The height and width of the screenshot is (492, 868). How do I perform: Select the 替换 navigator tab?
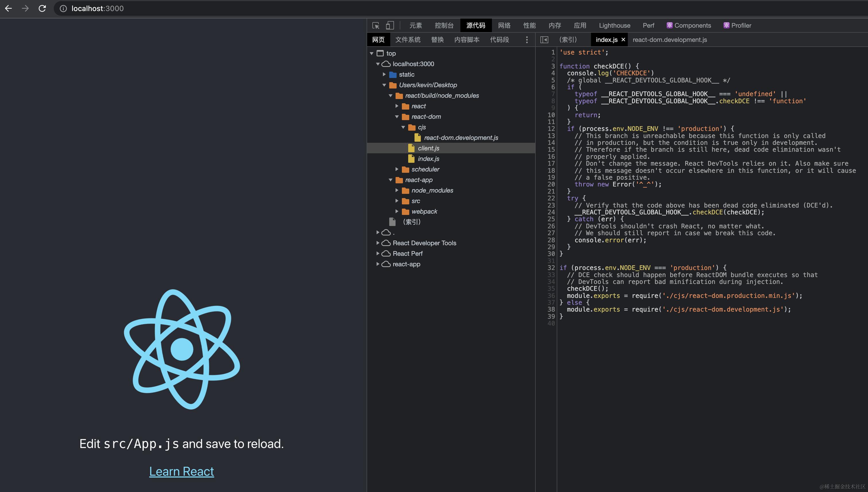pyautogui.click(x=437, y=40)
